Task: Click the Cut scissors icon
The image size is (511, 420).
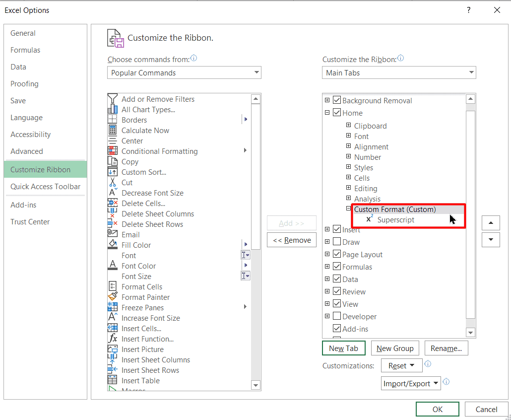Action: (113, 182)
